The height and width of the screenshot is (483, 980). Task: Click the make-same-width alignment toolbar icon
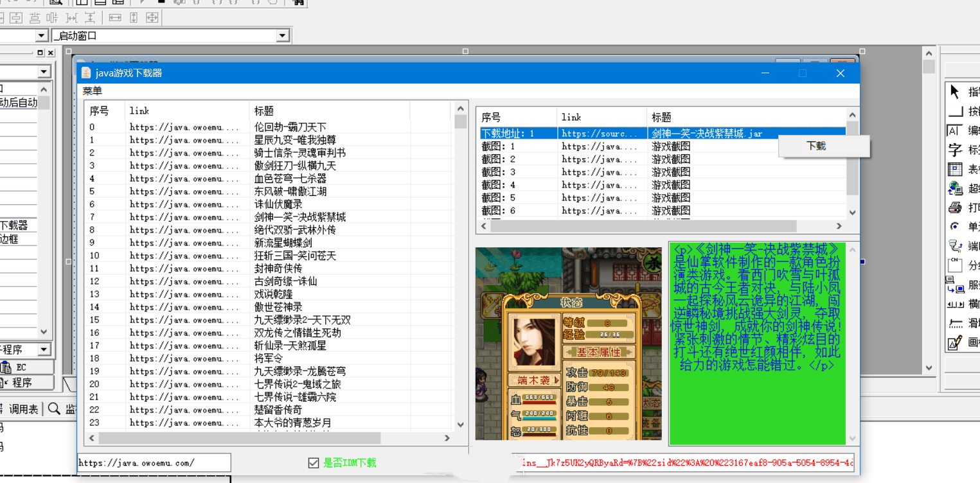[x=115, y=18]
